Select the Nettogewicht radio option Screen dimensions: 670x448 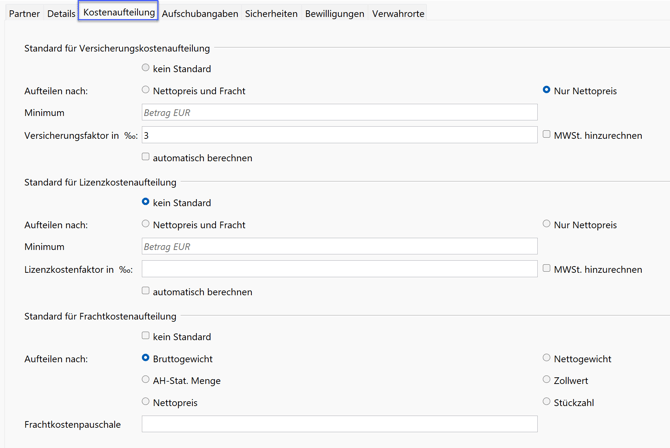point(547,358)
